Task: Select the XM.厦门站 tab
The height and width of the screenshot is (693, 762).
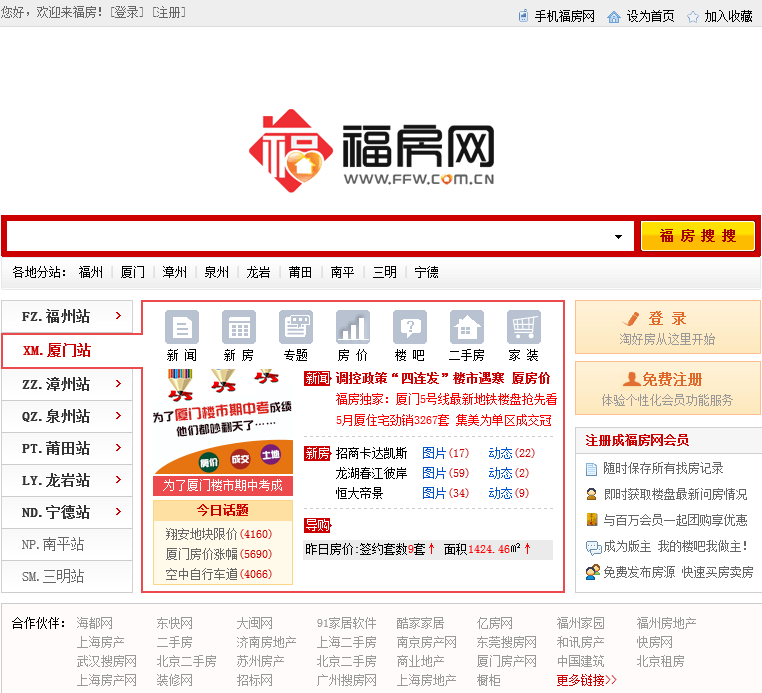Action: [x=72, y=350]
